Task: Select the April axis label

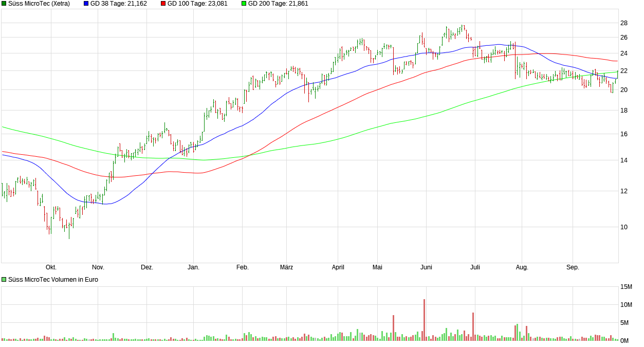Action: pyautogui.click(x=338, y=267)
